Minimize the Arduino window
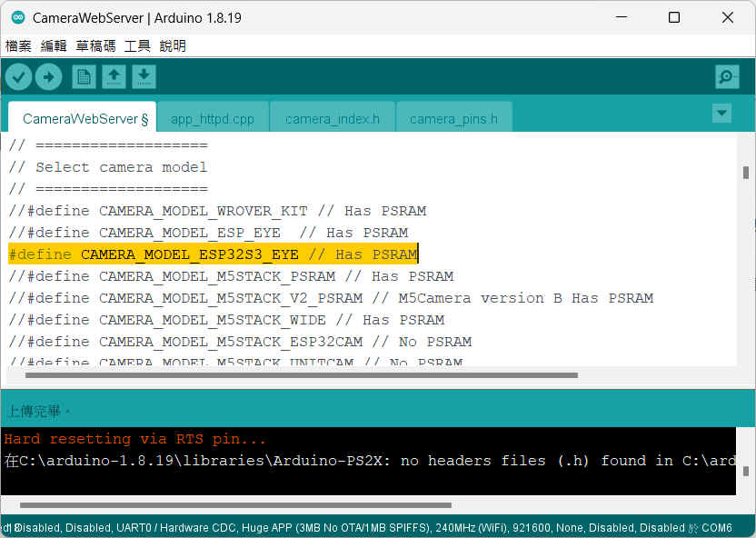756x538 pixels. 622,18
